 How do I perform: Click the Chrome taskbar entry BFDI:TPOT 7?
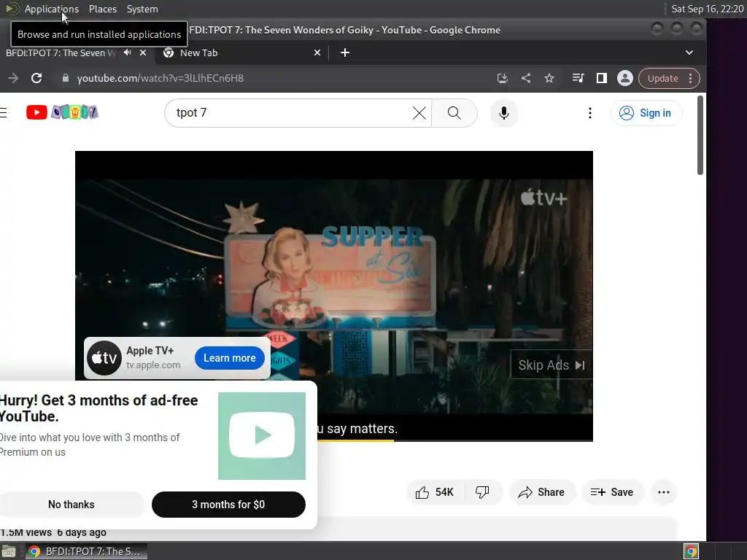click(86, 551)
